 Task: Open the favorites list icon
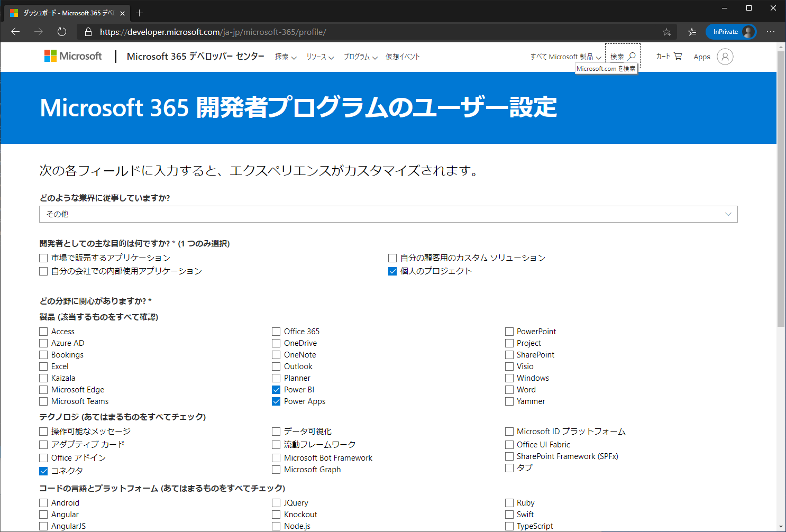pyautogui.click(x=692, y=32)
